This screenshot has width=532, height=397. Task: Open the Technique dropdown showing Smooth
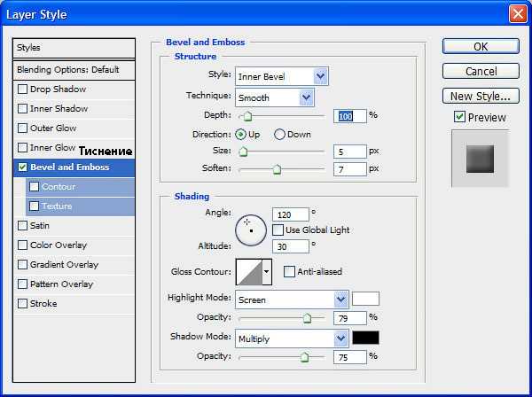275,97
